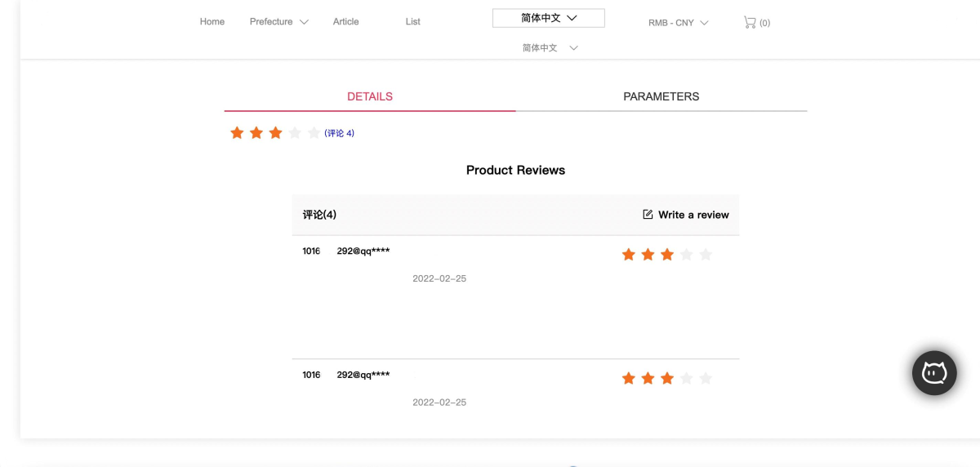
Task: Open the List navigation item
Action: click(413, 22)
